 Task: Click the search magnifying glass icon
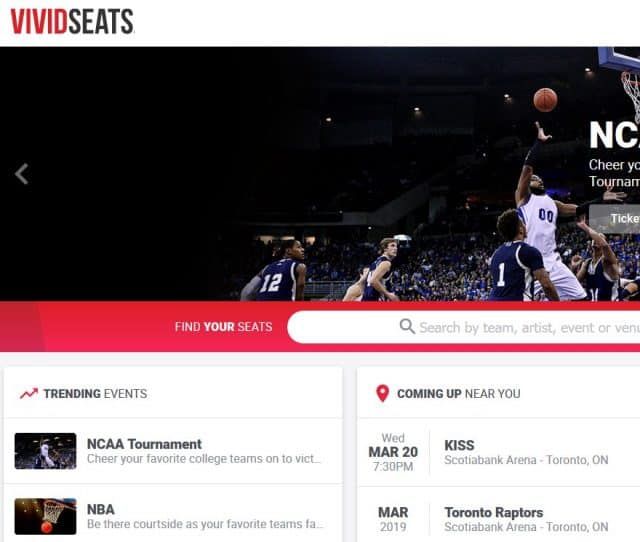pos(407,327)
